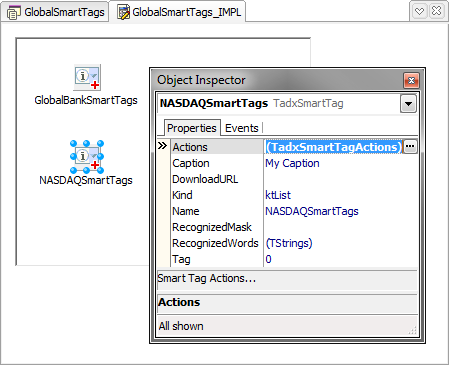Select the GlobalBankSmartTags component icon

pyautogui.click(x=87, y=78)
